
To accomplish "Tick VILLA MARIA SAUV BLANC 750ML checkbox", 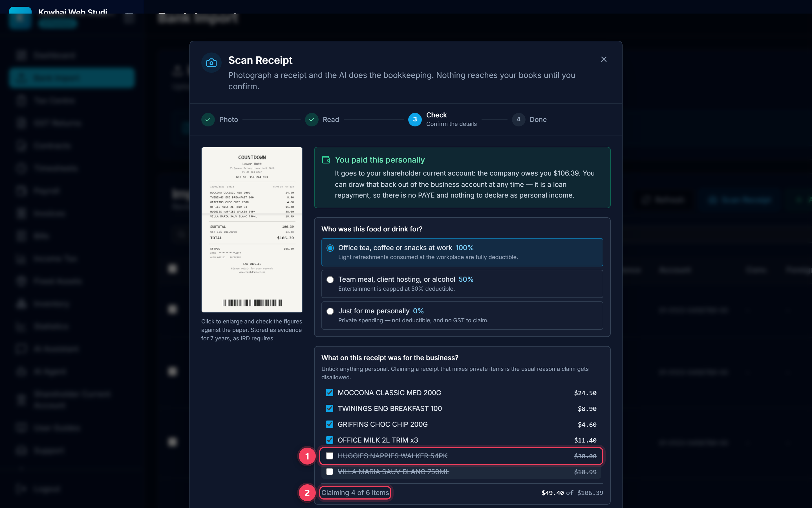I will [330, 472].
